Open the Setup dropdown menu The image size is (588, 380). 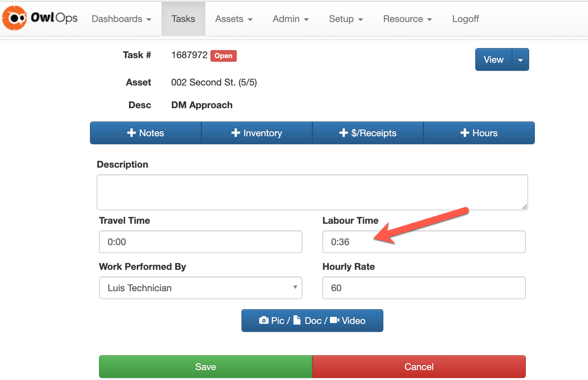click(x=345, y=18)
